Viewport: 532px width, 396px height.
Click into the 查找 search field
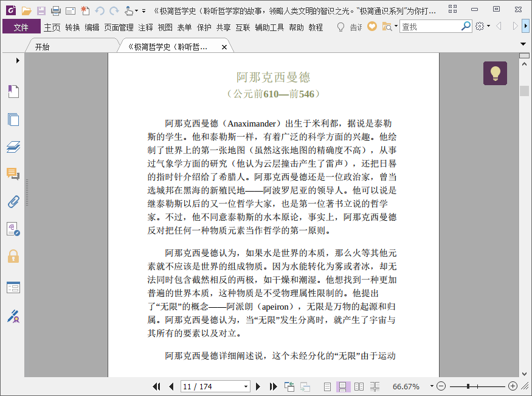pos(430,27)
